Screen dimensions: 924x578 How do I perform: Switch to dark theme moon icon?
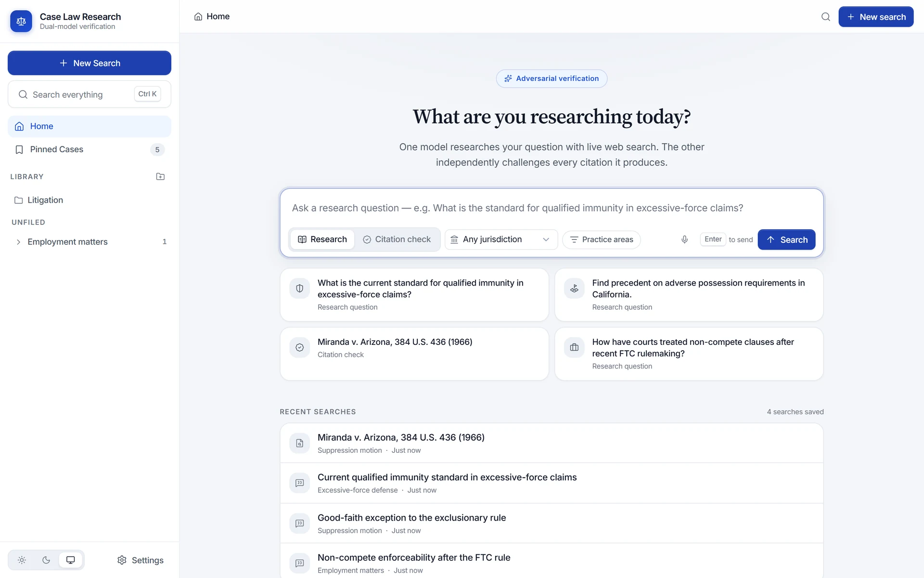[x=46, y=560]
